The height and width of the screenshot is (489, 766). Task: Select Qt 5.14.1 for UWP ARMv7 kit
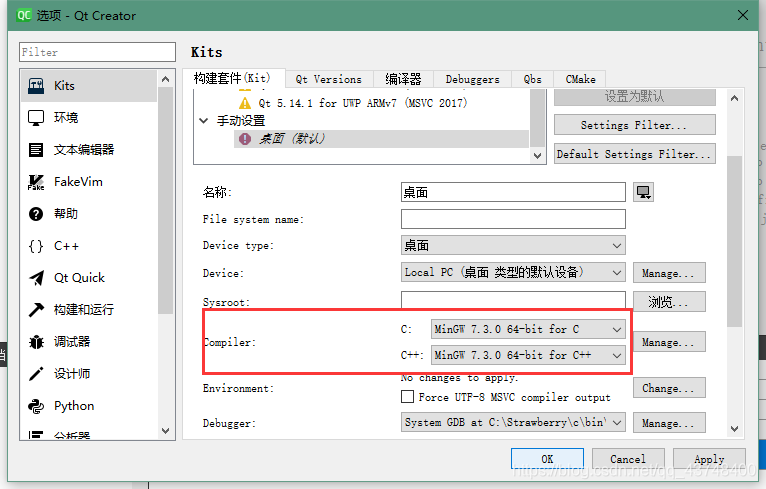(362, 103)
